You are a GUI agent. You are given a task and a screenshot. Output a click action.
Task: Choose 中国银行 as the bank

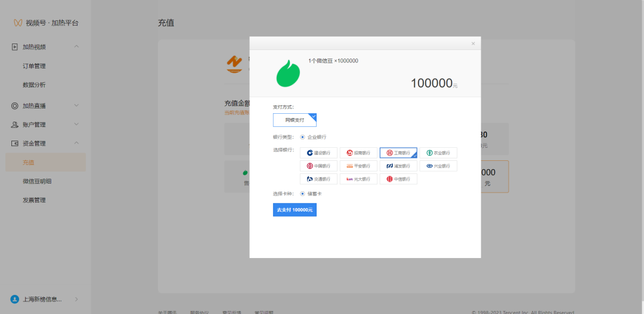[318, 166]
